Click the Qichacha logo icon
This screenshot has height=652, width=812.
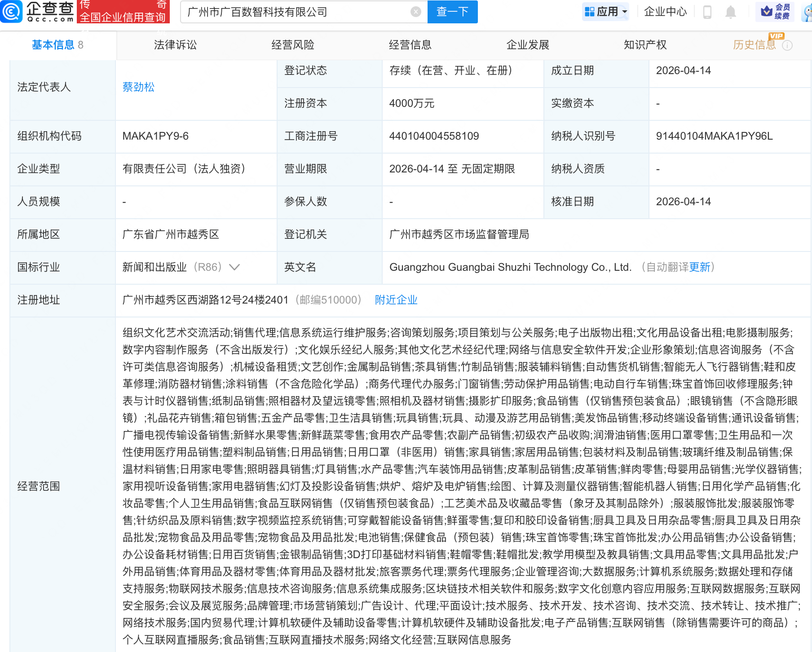tap(12, 12)
